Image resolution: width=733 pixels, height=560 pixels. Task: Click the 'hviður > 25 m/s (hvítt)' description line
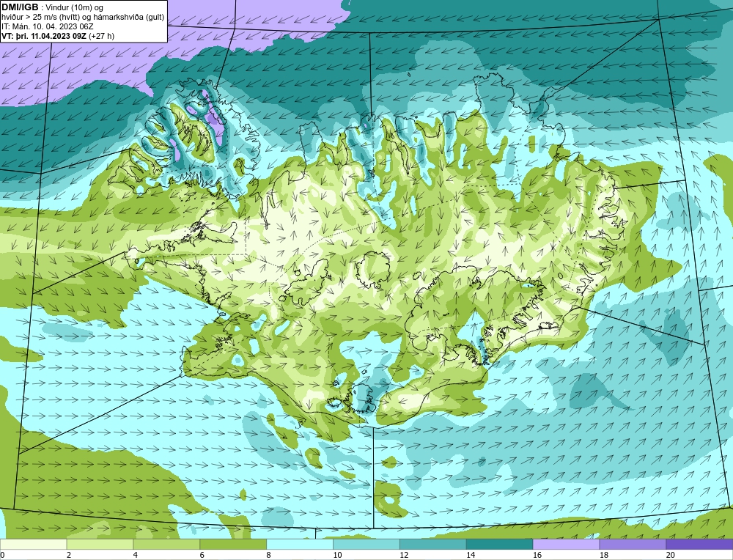pos(83,18)
